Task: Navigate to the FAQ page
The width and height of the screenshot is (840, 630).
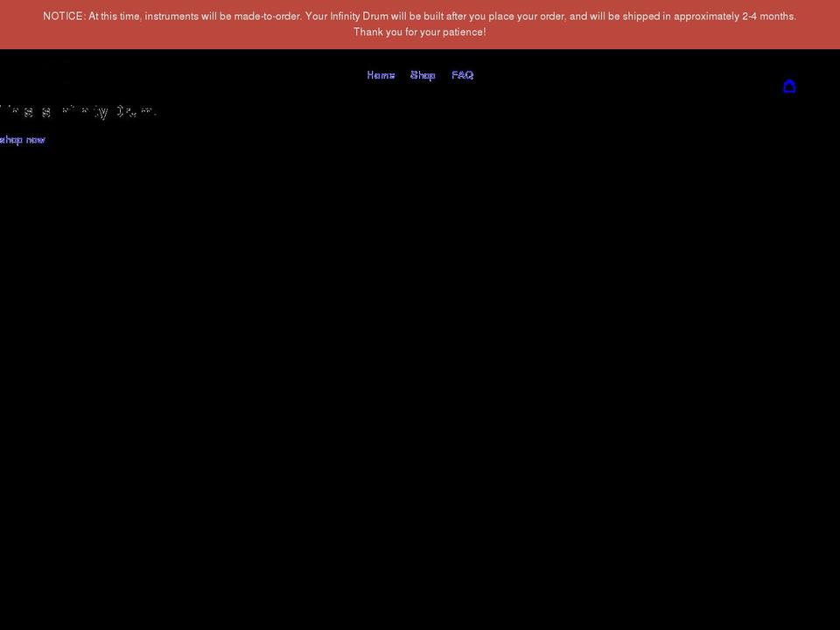Action: point(462,75)
